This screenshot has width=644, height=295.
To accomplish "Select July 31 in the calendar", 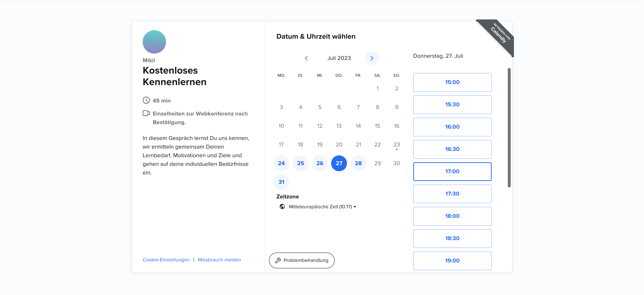I will (281, 182).
